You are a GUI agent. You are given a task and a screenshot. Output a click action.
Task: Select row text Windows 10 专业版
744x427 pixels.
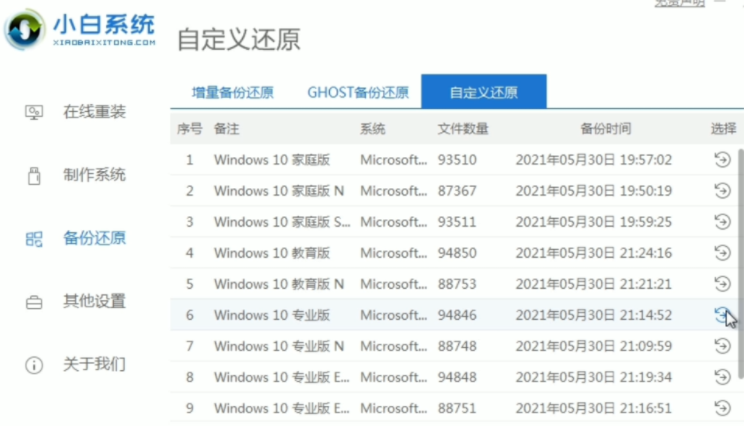pyautogui.click(x=272, y=315)
